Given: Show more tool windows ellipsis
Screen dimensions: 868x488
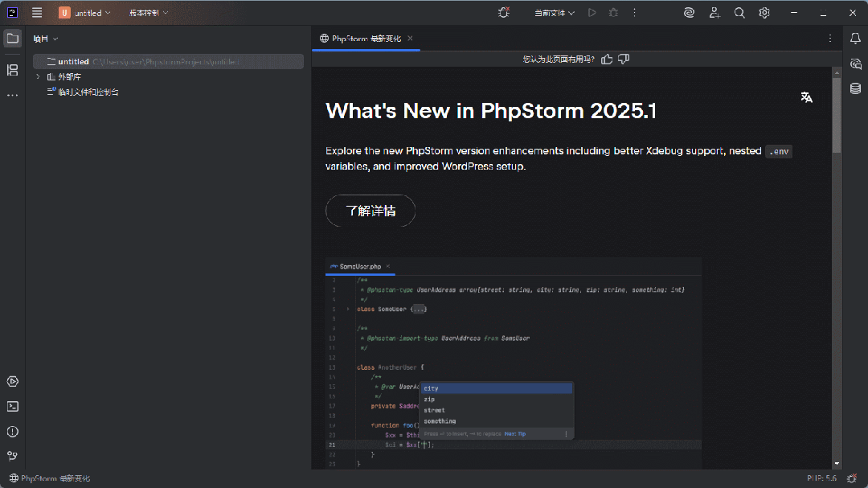Looking at the screenshot, I should click(12, 96).
